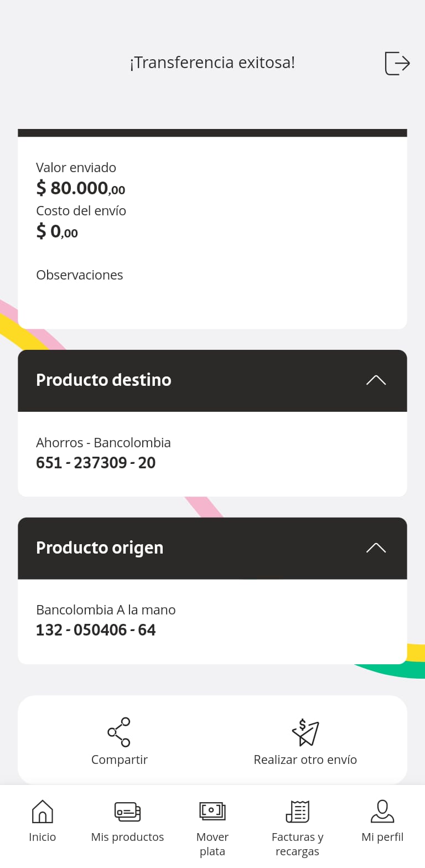This screenshot has height=868, width=425.
Task: Tap the Compartir share icon
Action: (x=119, y=732)
